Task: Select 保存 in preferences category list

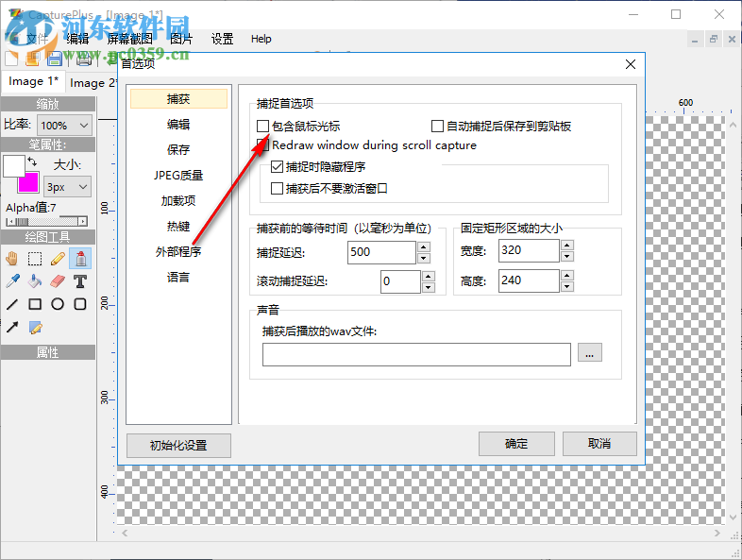Action: [x=178, y=150]
